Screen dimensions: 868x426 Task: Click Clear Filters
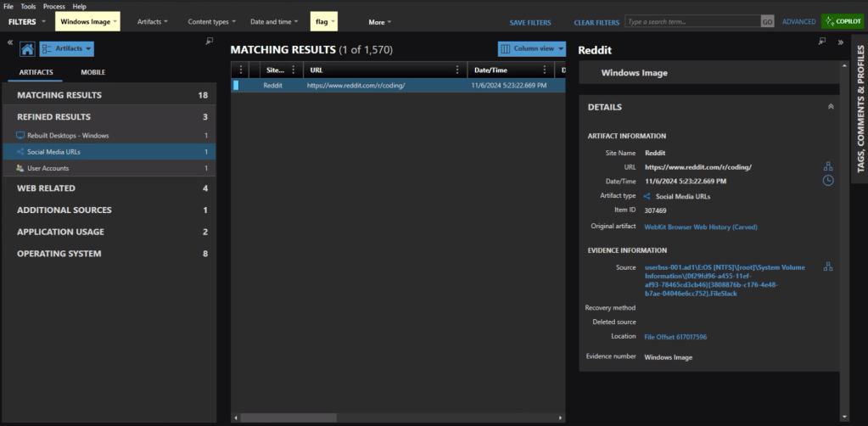[x=596, y=23]
